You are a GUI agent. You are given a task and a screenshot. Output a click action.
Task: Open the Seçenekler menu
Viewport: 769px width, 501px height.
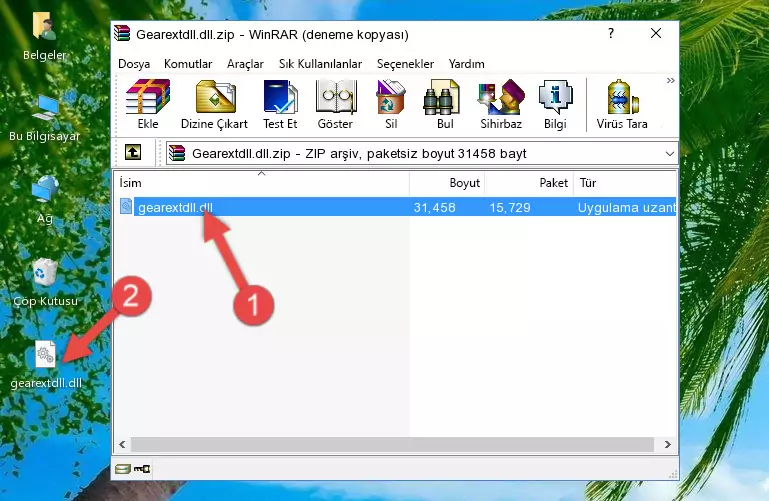pyautogui.click(x=405, y=64)
